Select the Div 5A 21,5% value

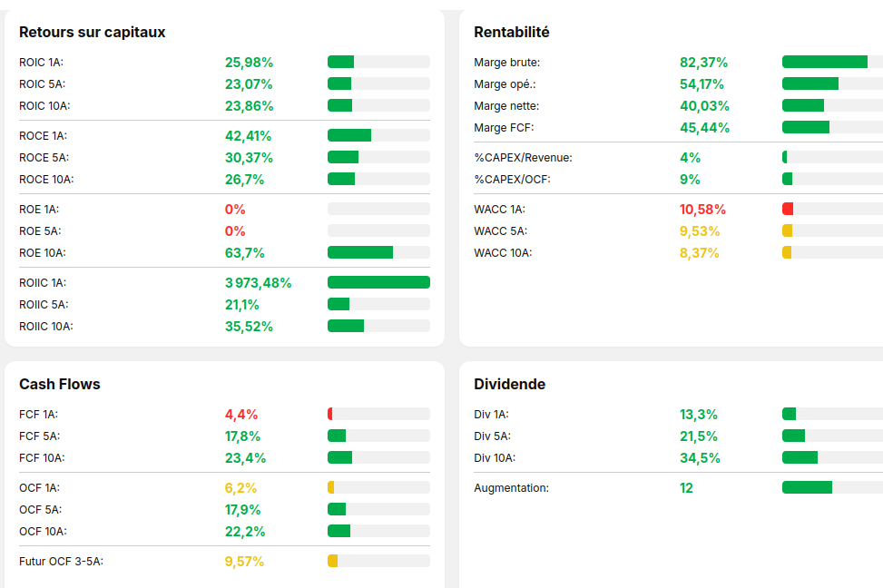[x=698, y=436]
